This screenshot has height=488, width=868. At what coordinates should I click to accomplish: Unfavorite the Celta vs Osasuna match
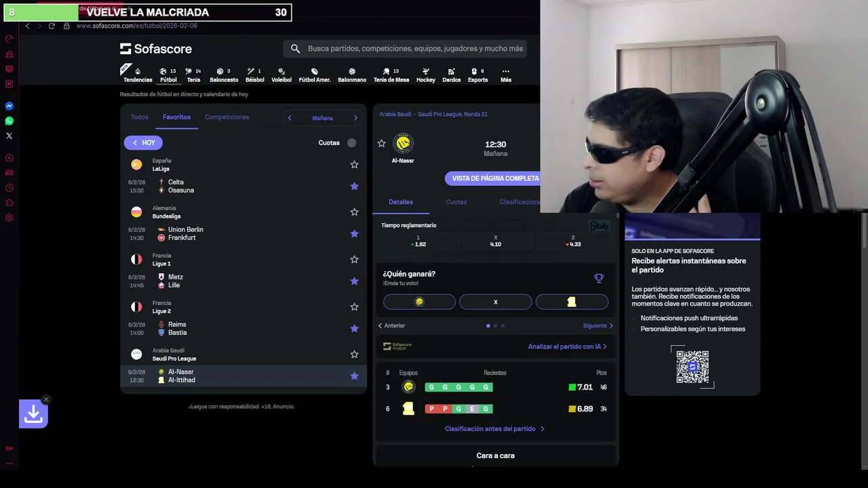click(354, 186)
